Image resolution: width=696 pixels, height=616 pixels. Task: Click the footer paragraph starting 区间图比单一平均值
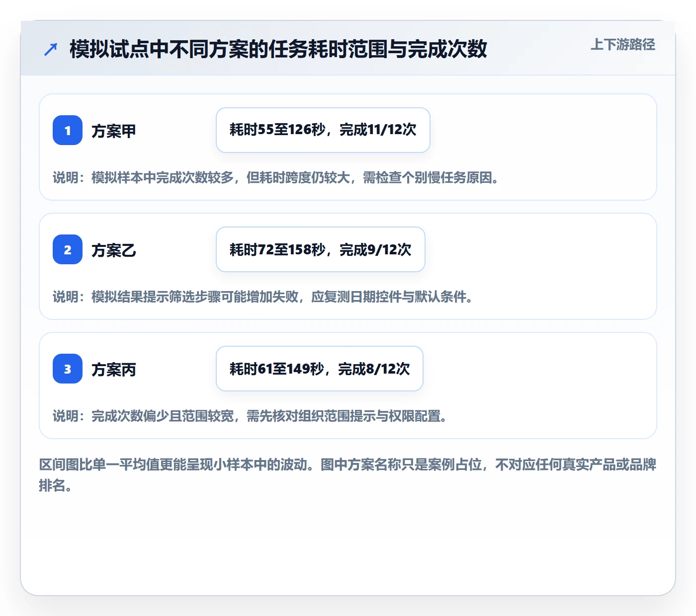click(348, 475)
